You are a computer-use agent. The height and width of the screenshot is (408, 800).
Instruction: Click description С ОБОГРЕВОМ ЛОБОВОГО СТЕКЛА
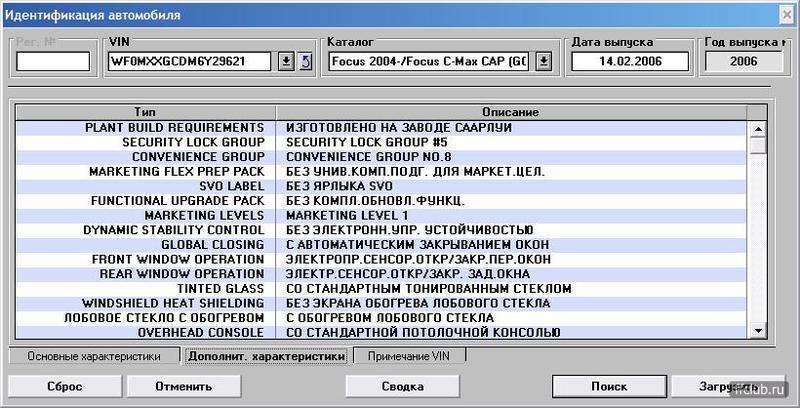(x=390, y=318)
